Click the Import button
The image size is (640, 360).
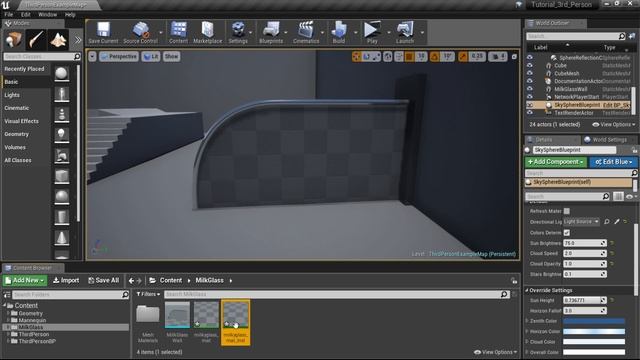point(66,280)
